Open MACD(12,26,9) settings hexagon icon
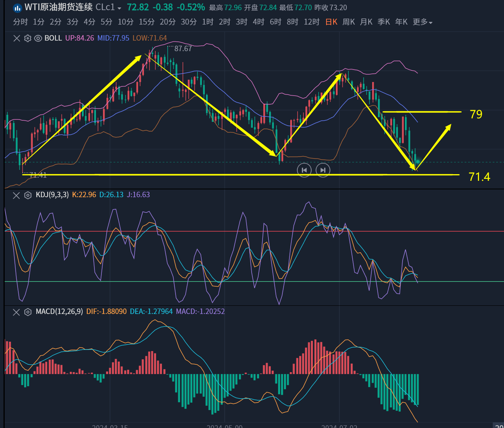The image size is (504, 428). (x=28, y=312)
